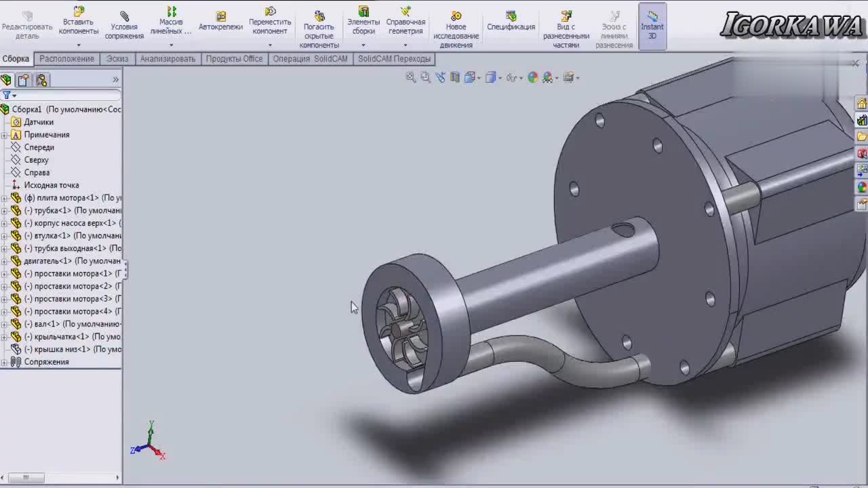Open Smart Fasteners (Автокрепежи) tool

click(220, 22)
